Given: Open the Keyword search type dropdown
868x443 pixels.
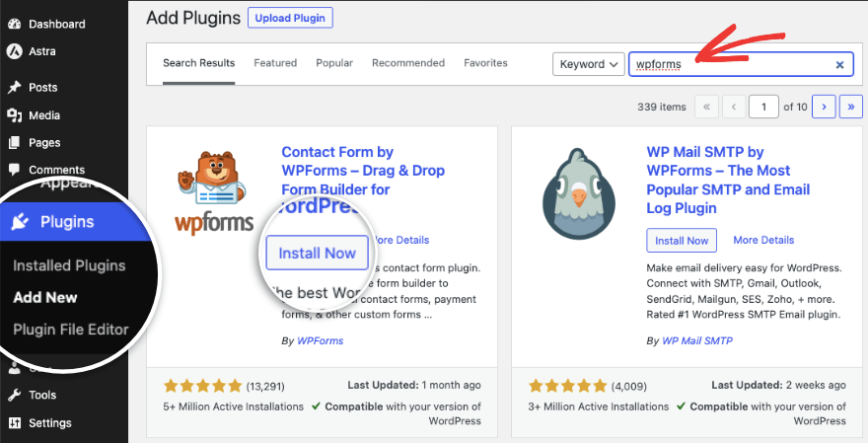Looking at the screenshot, I should (589, 64).
